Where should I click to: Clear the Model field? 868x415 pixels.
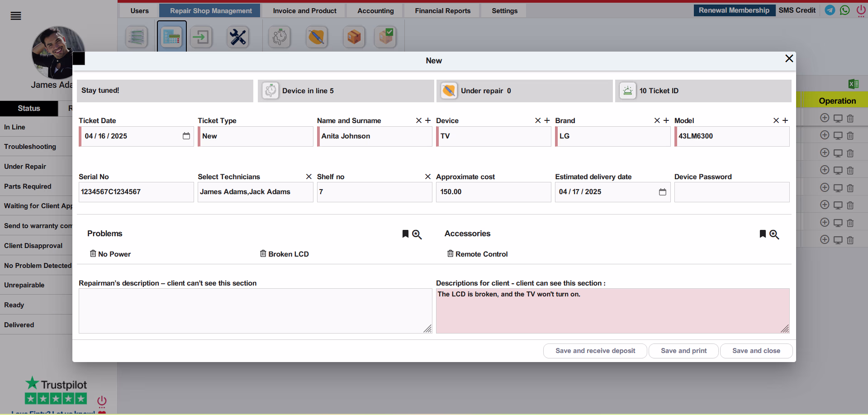click(x=776, y=120)
